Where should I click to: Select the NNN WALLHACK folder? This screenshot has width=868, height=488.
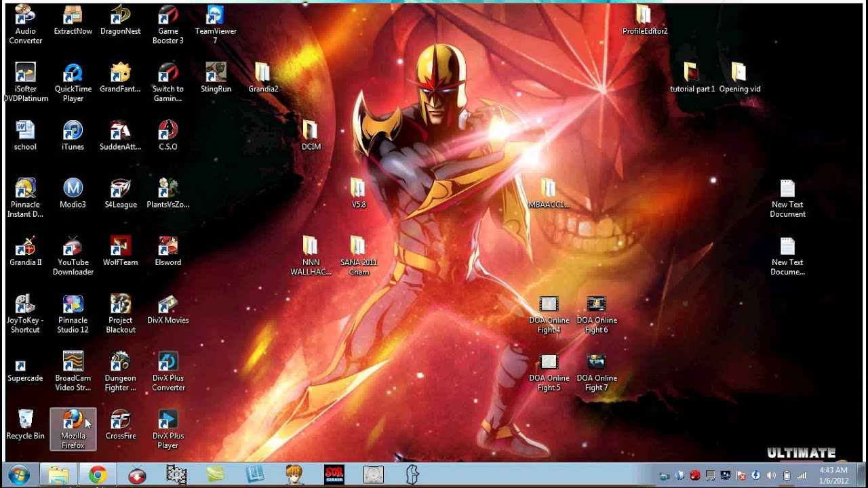point(311,256)
